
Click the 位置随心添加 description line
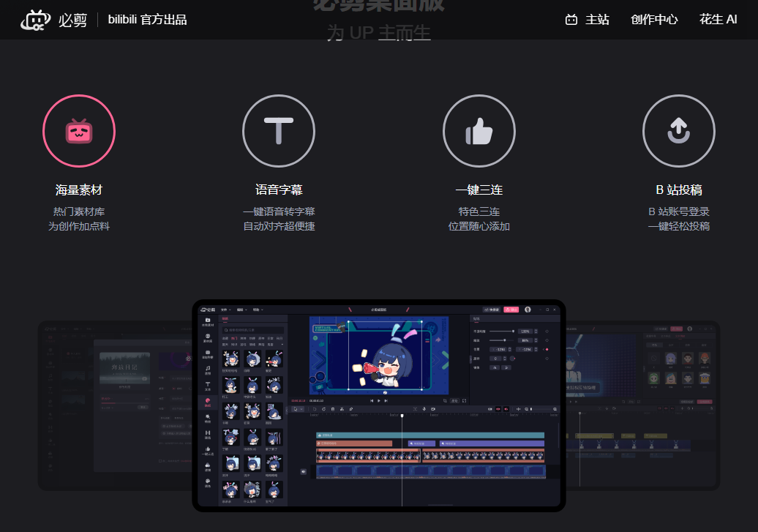click(x=479, y=226)
